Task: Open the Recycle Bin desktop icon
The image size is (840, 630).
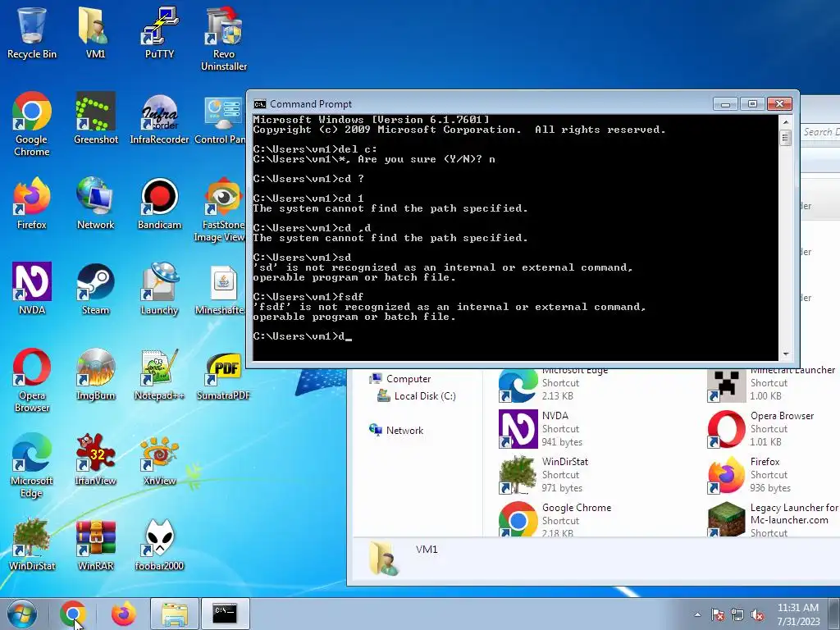Action: tap(32, 32)
